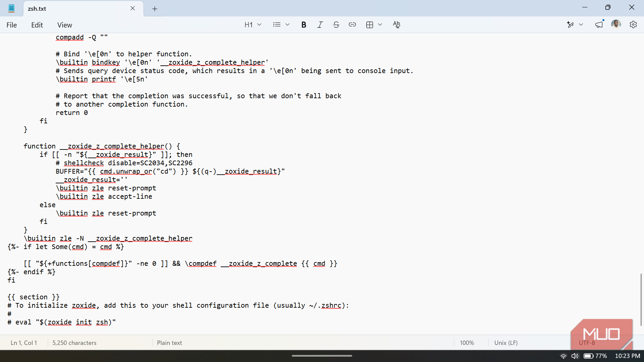Click the comment '# to another completion function.'
644x362 pixels.
pyautogui.click(x=122, y=104)
